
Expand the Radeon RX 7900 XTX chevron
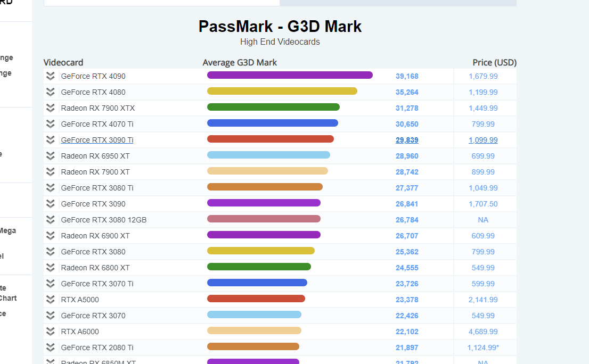click(51, 108)
